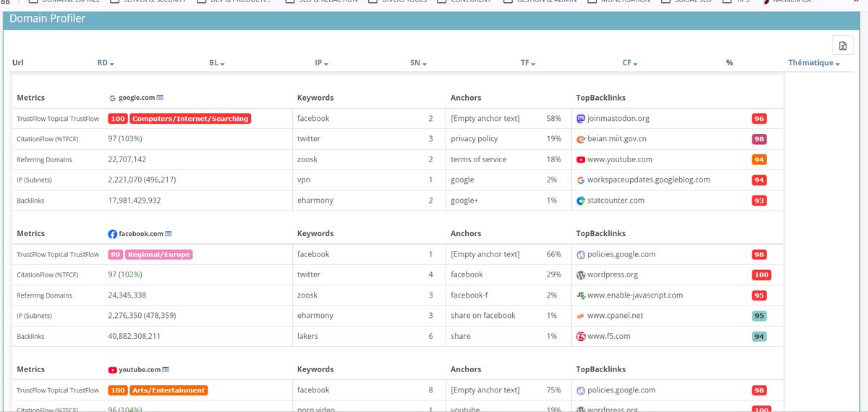The width and height of the screenshot is (868, 412).
Task: Click the 98 score badge for beian.miit.gov.cn
Action: click(759, 139)
